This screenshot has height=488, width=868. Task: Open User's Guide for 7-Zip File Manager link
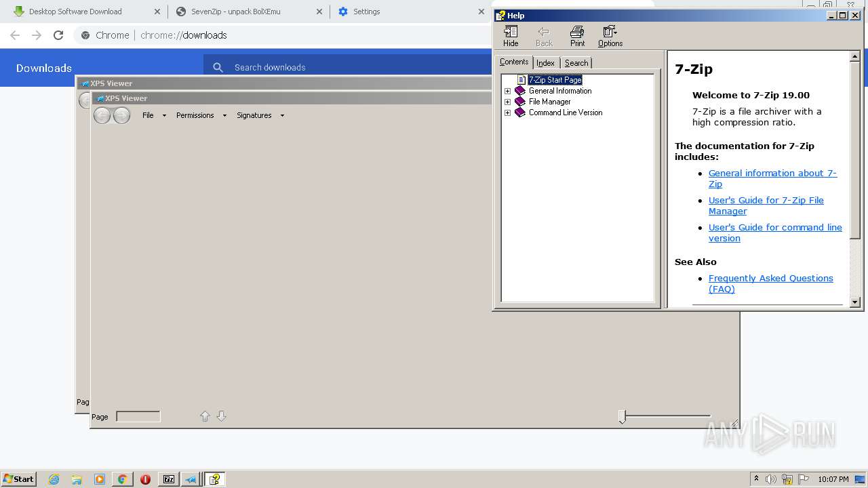(x=766, y=205)
